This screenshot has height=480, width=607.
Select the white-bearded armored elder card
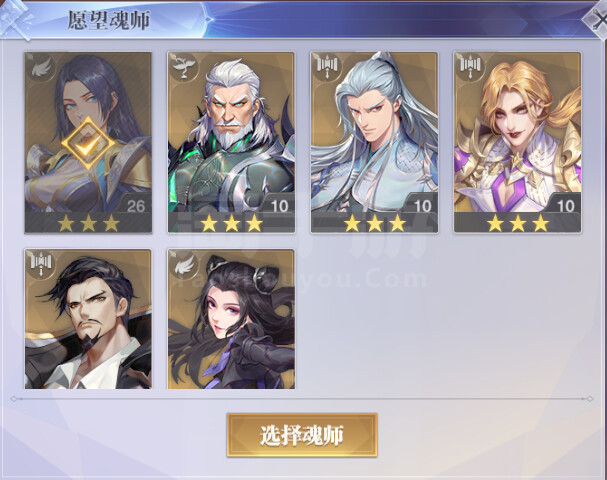(231, 142)
